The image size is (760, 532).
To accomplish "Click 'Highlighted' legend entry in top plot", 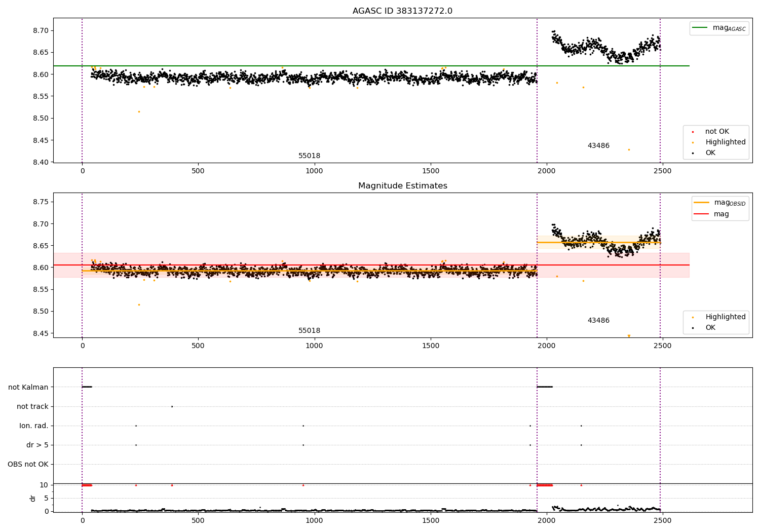I will pyautogui.click(x=718, y=142).
